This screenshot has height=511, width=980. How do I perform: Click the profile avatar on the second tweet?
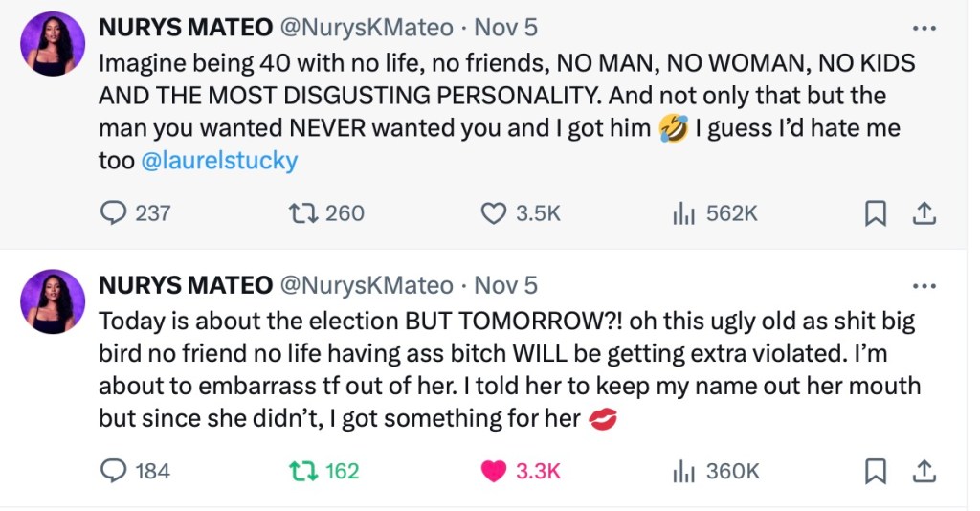(x=53, y=301)
